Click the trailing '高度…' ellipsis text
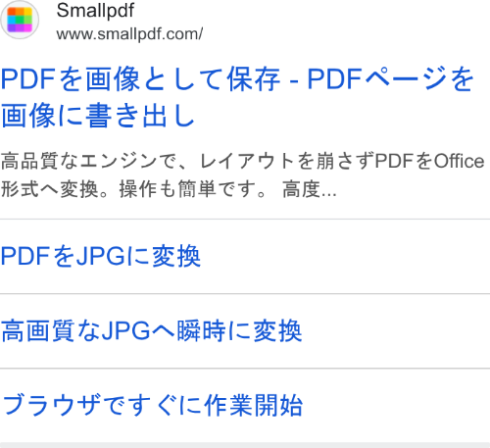Viewport: 490px width, 448px height. click(x=310, y=189)
